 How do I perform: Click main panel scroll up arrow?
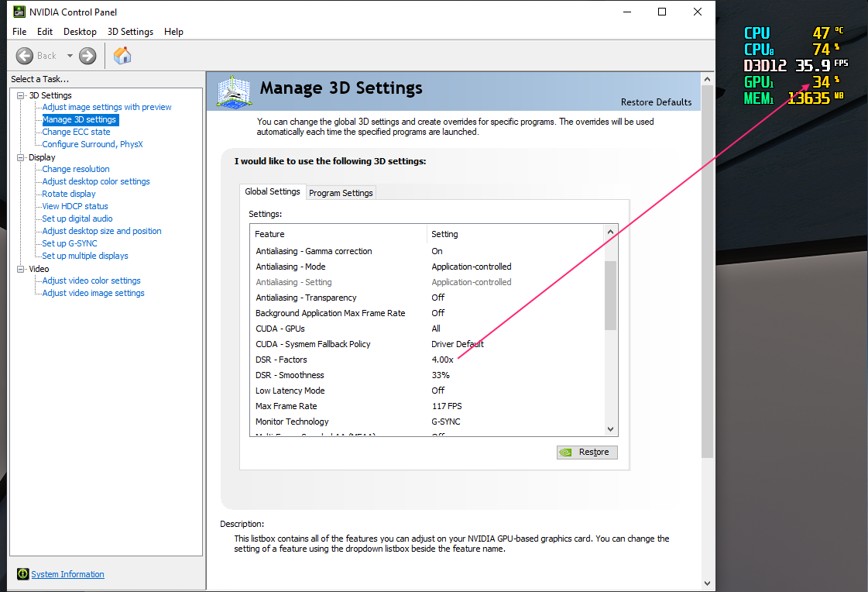pos(708,79)
